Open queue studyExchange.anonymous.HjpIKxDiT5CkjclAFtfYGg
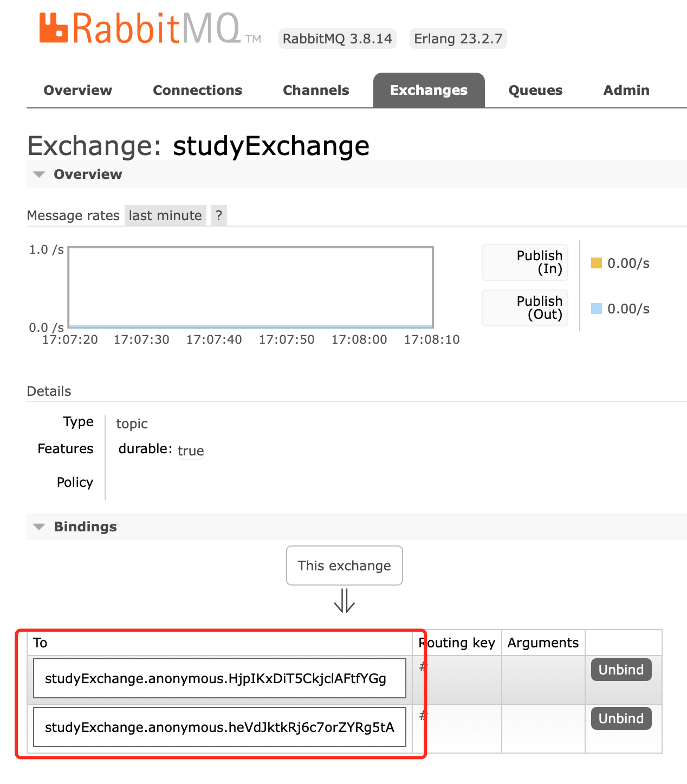The width and height of the screenshot is (687, 784). pos(219,678)
